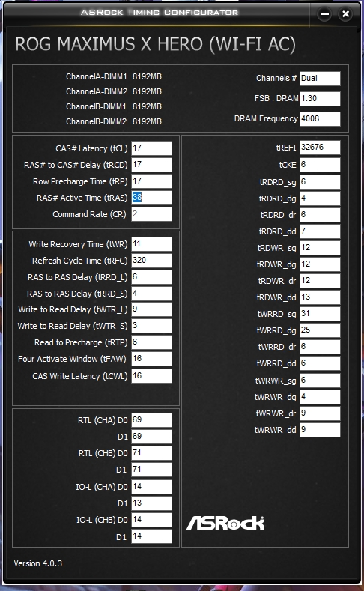This screenshot has width=364, height=591.
Task: Select the tCKE value field
Action: point(320,165)
